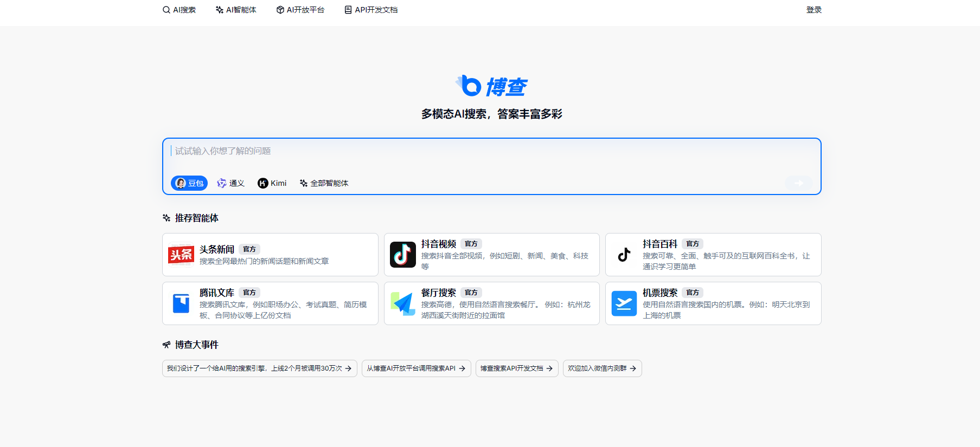Click the 餐厅搜索 paper-plane icon
The height and width of the screenshot is (447, 980).
[x=403, y=303]
